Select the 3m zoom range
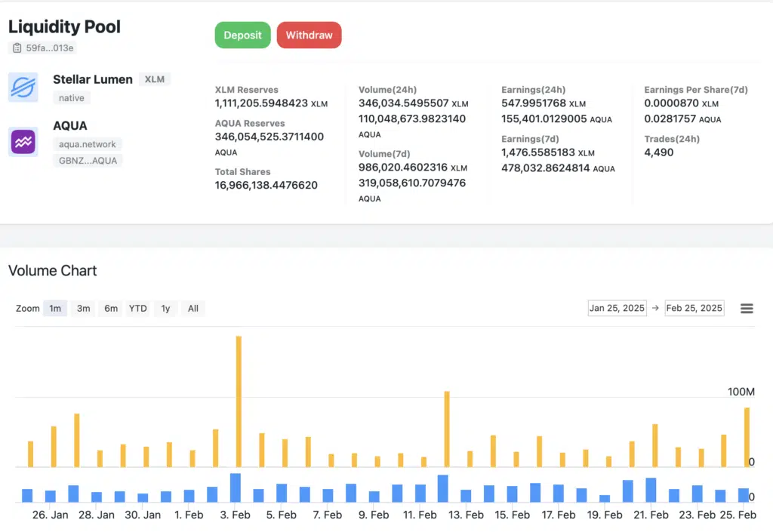The width and height of the screenshot is (773, 532). click(83, 309)
